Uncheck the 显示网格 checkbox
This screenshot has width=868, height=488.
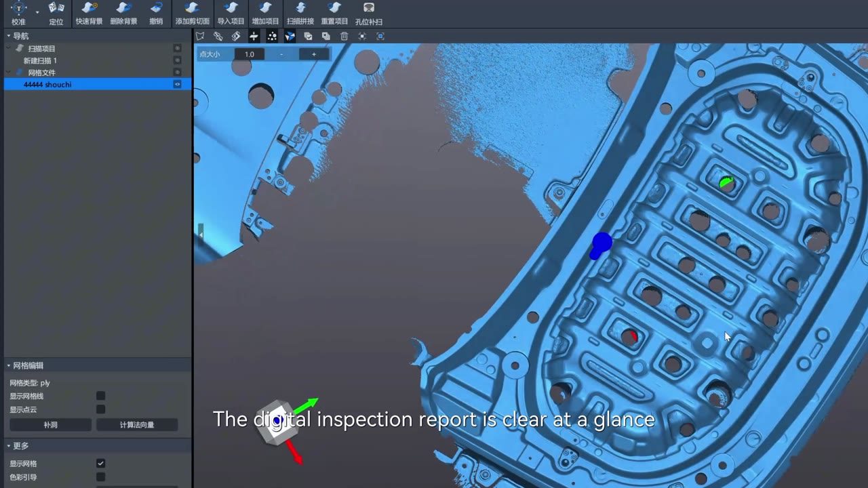point(100,464)
